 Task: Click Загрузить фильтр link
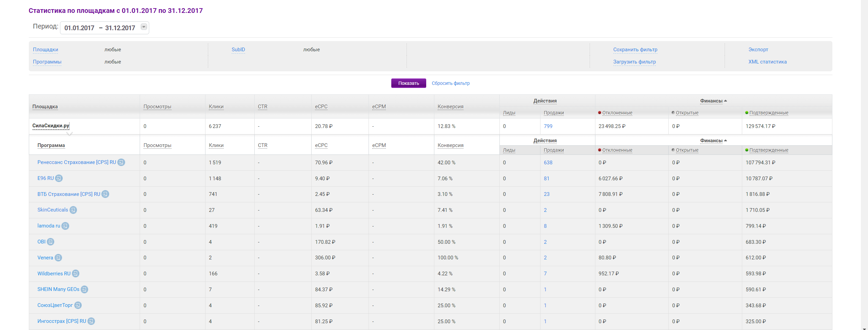(x=634, y=62)
